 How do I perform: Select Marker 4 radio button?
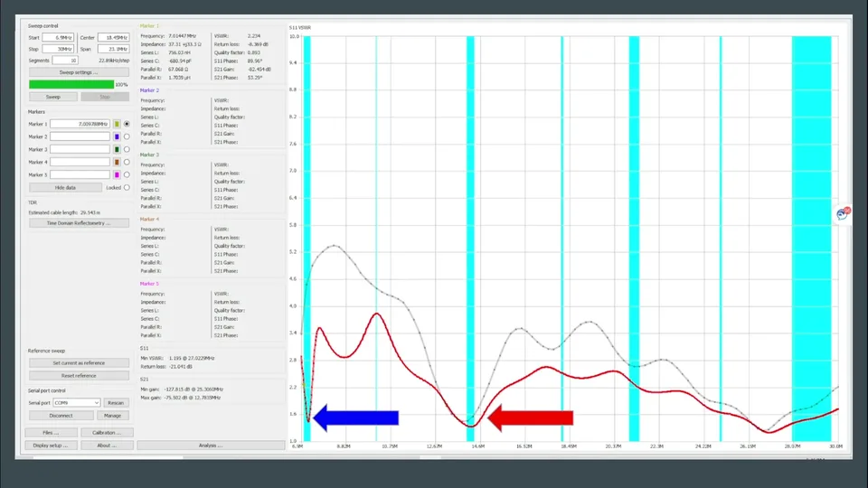click(x=127, y=162)
